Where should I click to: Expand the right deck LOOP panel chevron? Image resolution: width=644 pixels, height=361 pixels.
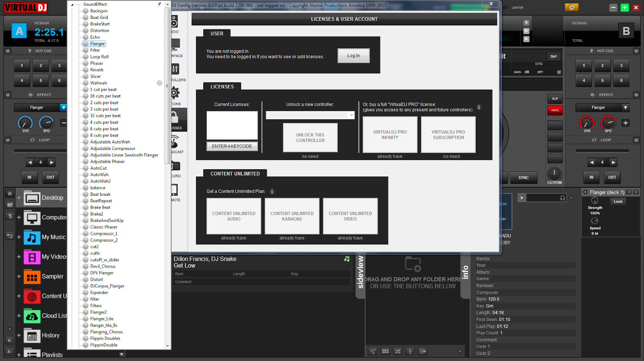tap(636, 140)
